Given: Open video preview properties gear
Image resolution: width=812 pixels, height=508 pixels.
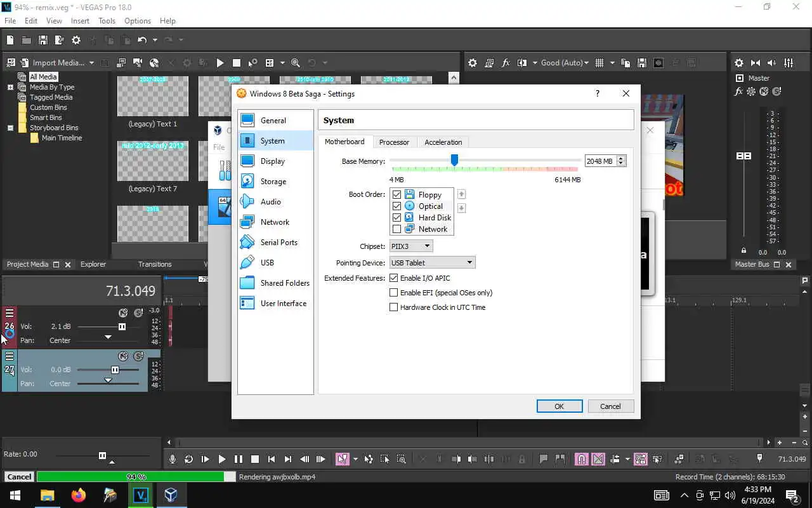Looking at the screenshot, I should 473,63.
